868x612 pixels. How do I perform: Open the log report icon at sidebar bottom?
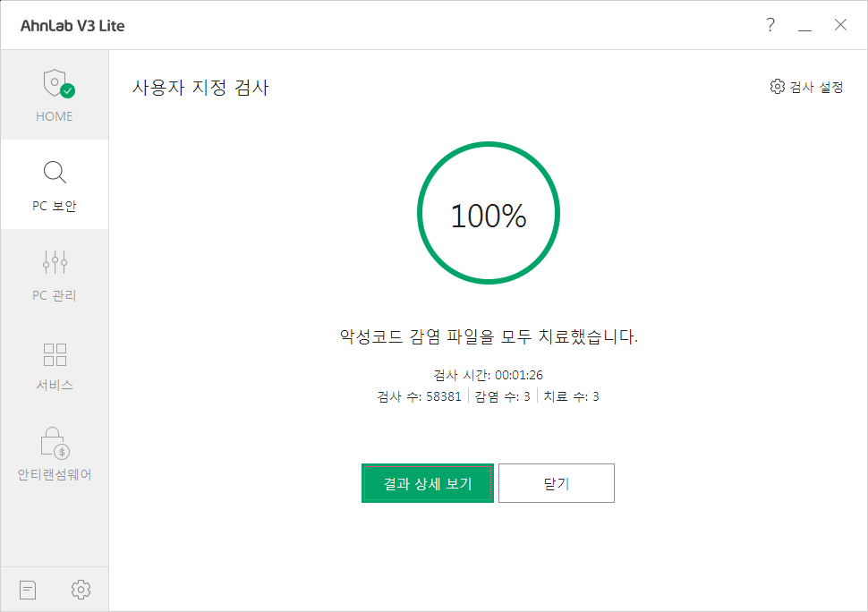coord(29,590)
